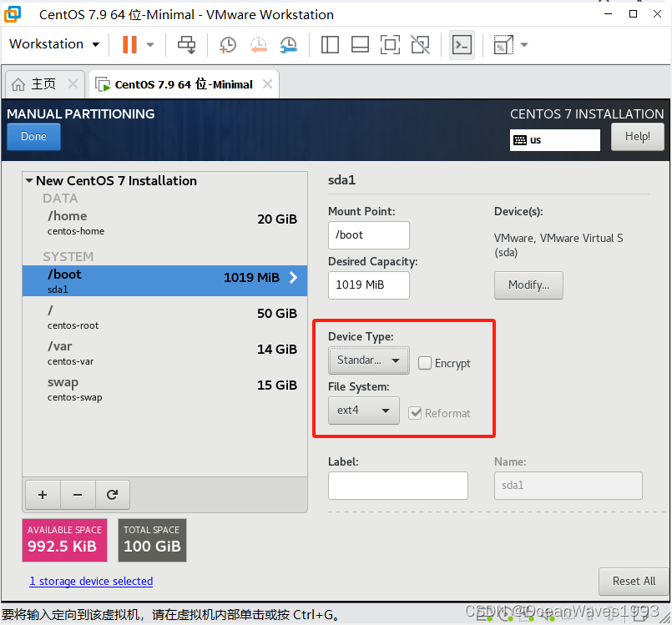
Task: Click the Modify... devices button
Action: point(528,285)
